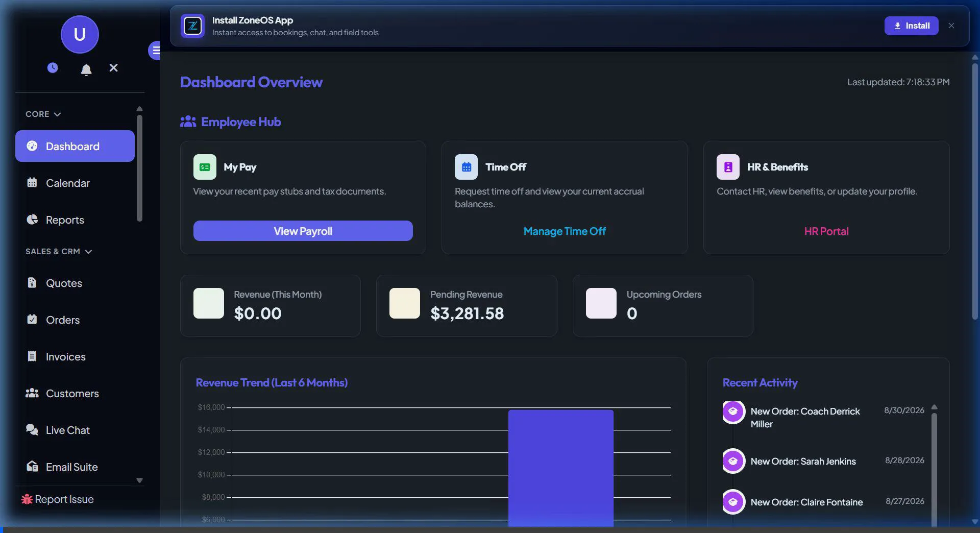Viewport: 980px width, 533px height.
Task: Click sidebar scroll up arrow
Action: tap(139, 109)
